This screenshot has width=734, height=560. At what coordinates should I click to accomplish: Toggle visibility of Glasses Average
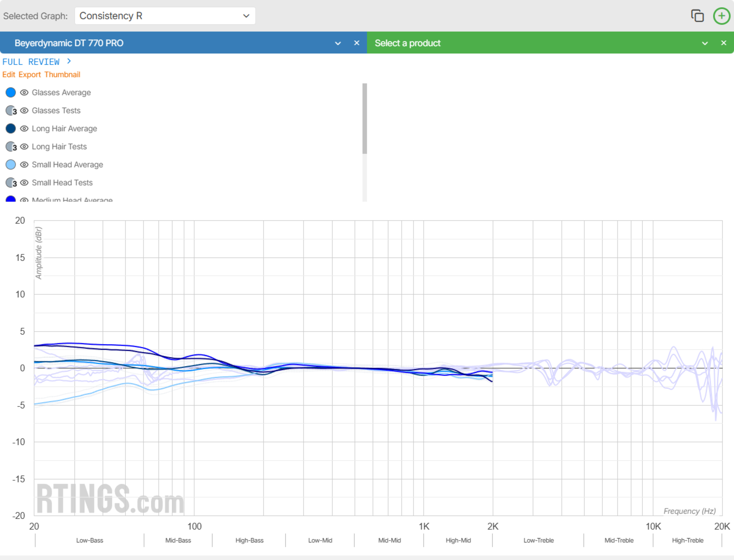(24, 92)
